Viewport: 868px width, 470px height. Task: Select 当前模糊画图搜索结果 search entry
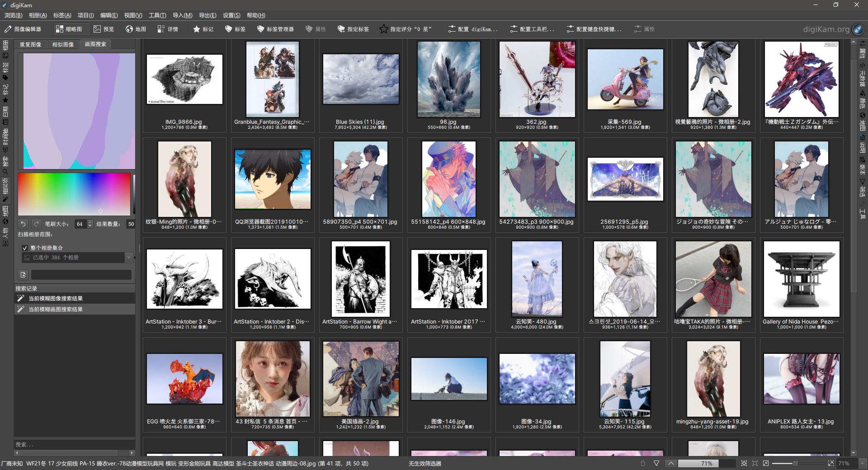(x=75, y=309)
